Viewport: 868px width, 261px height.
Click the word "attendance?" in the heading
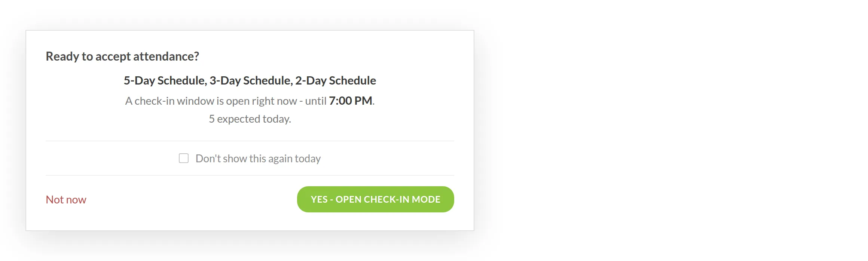166,56
